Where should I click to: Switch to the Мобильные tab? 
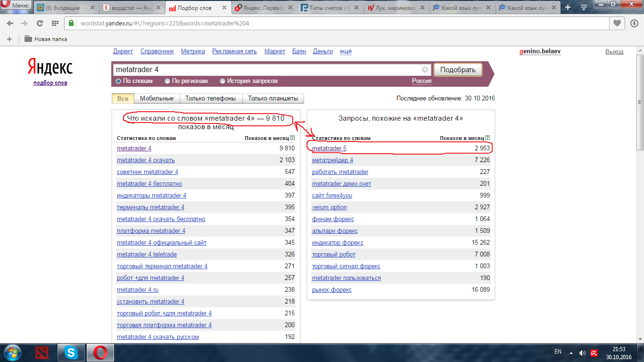157,99
